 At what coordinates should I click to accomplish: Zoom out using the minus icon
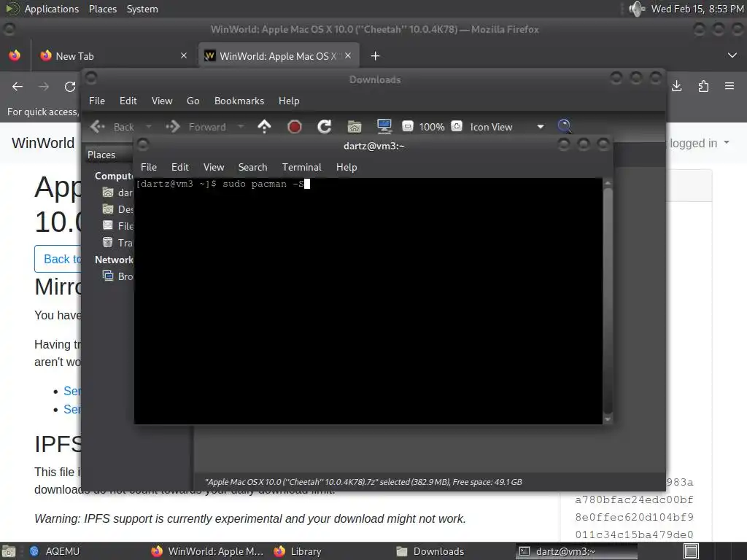pos(407,126)
